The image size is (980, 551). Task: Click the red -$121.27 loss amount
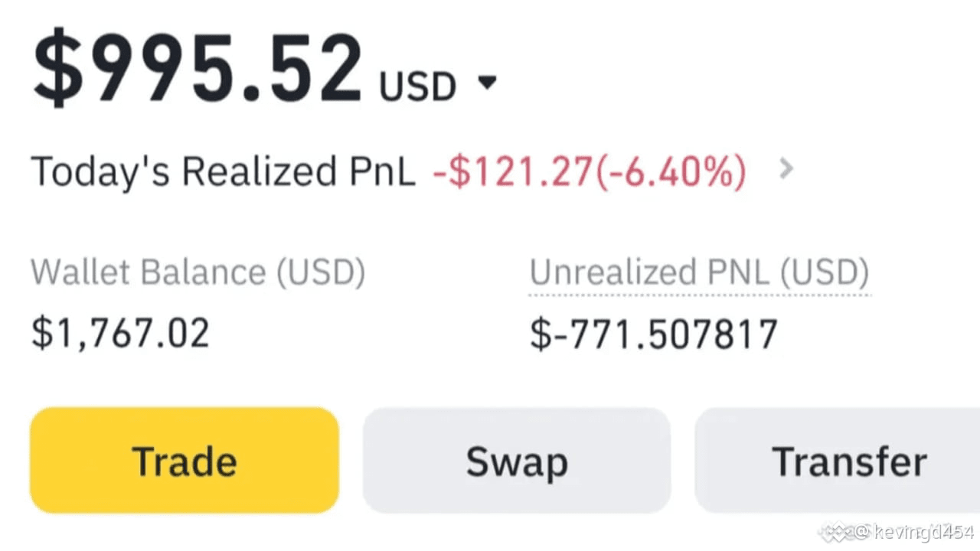click(512, 171)
